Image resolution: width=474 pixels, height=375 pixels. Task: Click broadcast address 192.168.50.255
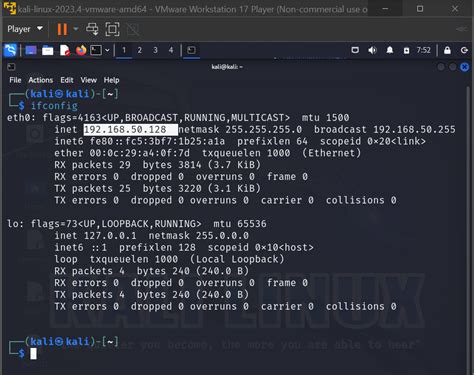[x=414, y=129]
